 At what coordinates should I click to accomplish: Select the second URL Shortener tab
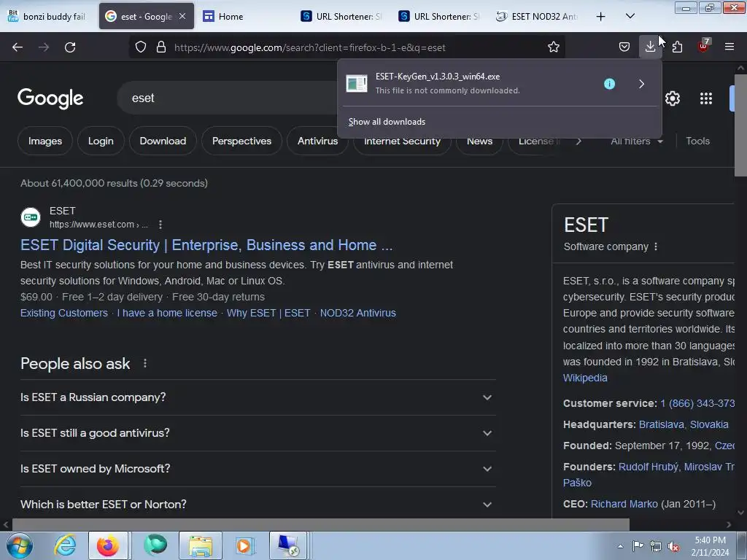439,17
